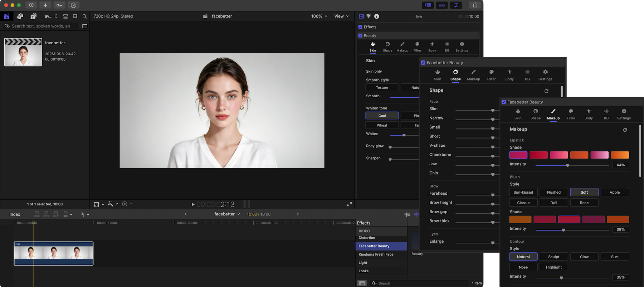Open the libraries sidebar clapper icon

point(7,16)
